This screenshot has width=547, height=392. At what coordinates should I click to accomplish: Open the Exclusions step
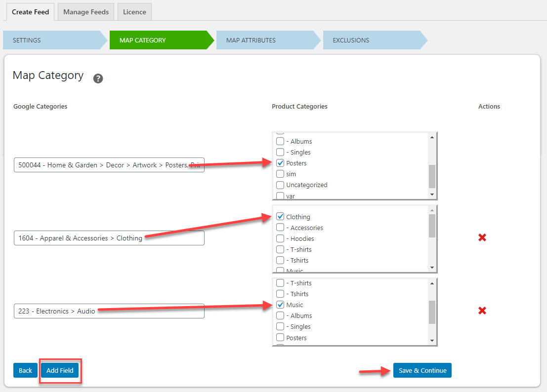tap(372, 40)
